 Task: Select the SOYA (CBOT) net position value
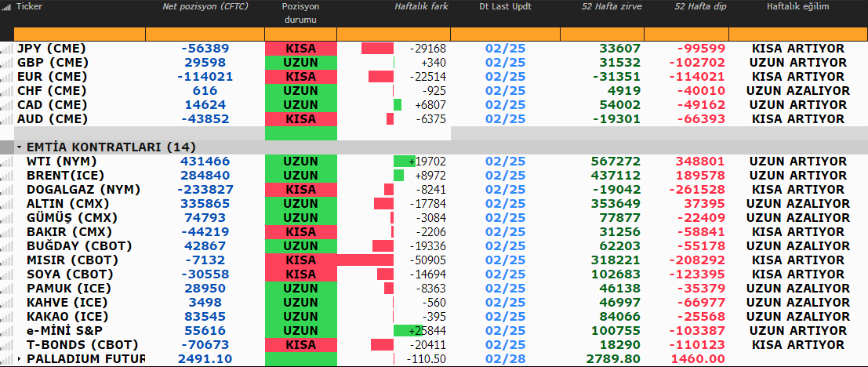(x=205, y=274)
